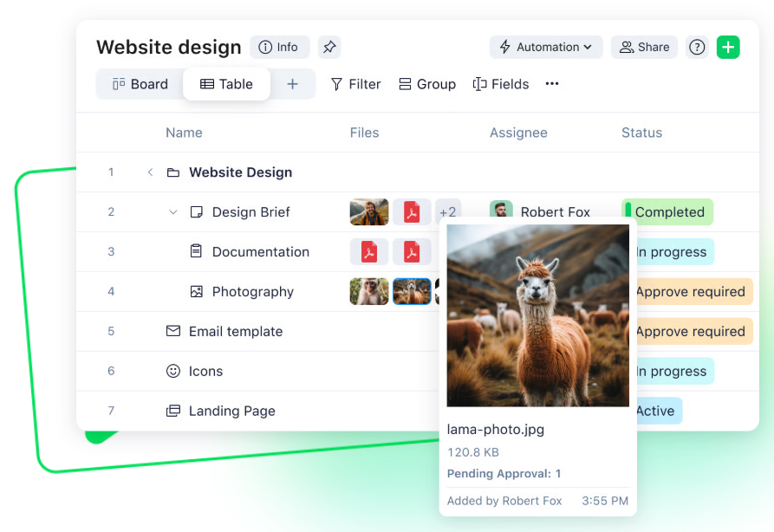Screen dimensions: 774x532
Task: Open the monkey photo thumbnail
Action: (369, 291)
